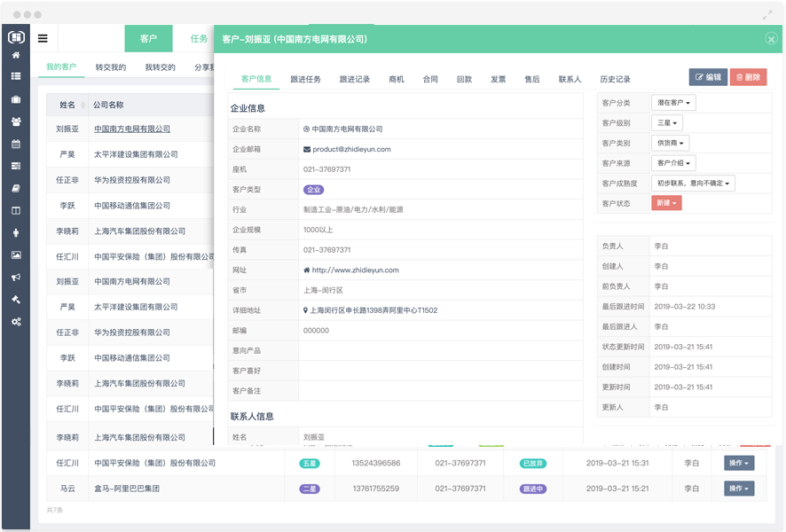Screen dimensions: 786x532
Task: Open the underlined 中国南方电网有限公司 link in first row
Action: 132,129
